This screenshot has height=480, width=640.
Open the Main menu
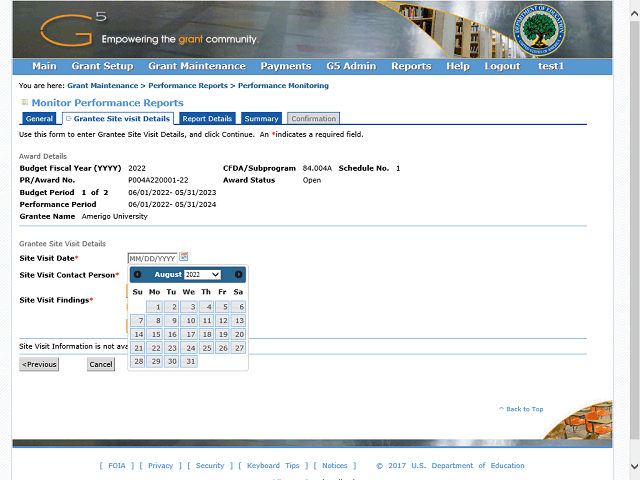pyautogui.click(x=44, y=66)
